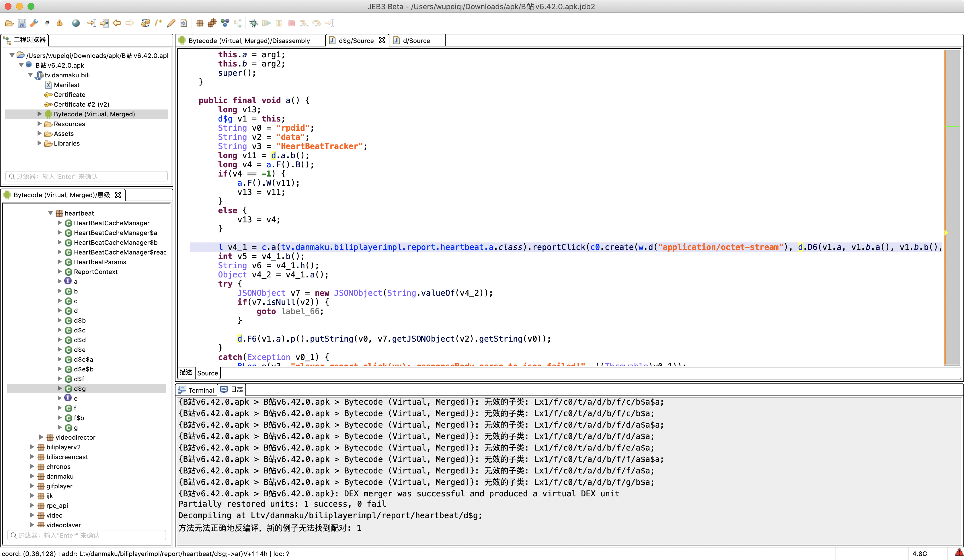964x560 pixels.
Task: Expand the Assets folder
Action: pyautogui.click(x=39, y=133)
